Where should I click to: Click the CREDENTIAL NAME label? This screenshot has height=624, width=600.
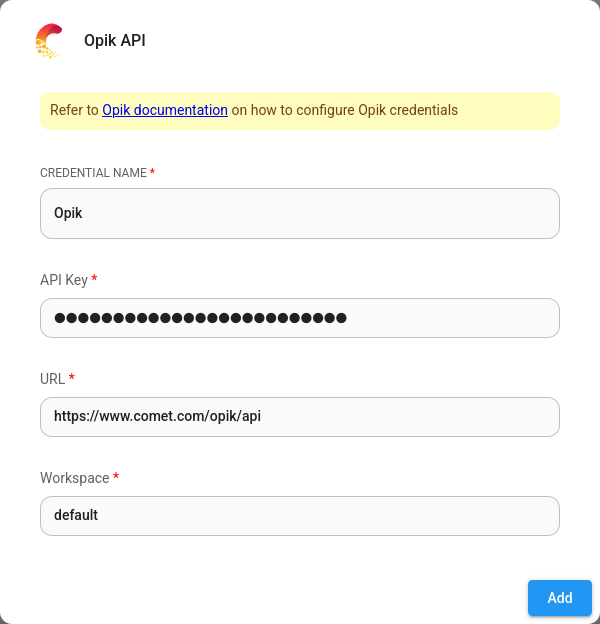pyautogui.click(x=93, y=173)
